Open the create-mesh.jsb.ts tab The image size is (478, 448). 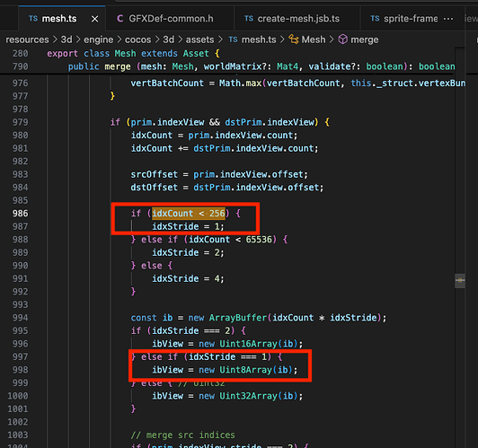click(x=292, y=19)
